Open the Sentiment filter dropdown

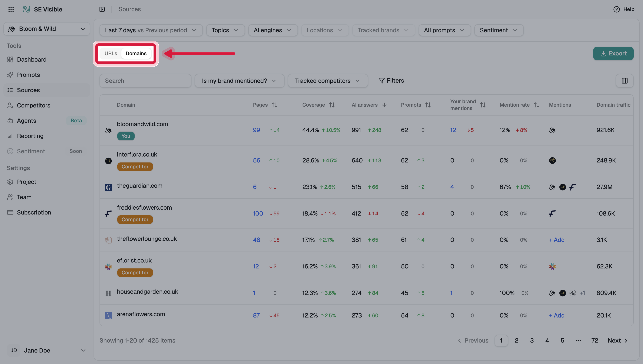pyautogui.click(x=499, y=30)
